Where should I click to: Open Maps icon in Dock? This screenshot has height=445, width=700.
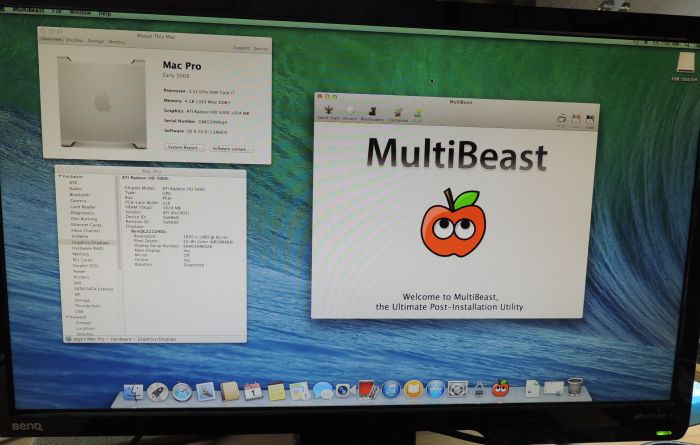(300, 391)
